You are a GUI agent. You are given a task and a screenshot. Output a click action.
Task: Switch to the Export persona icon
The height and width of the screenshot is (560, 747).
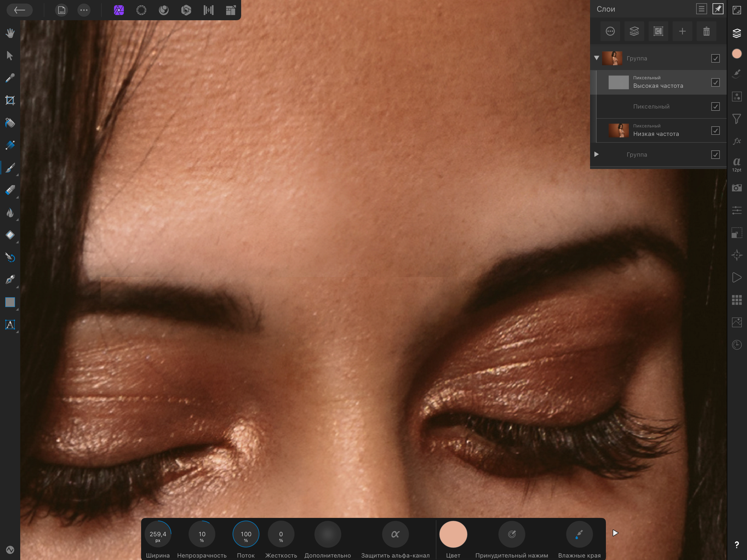231,10
